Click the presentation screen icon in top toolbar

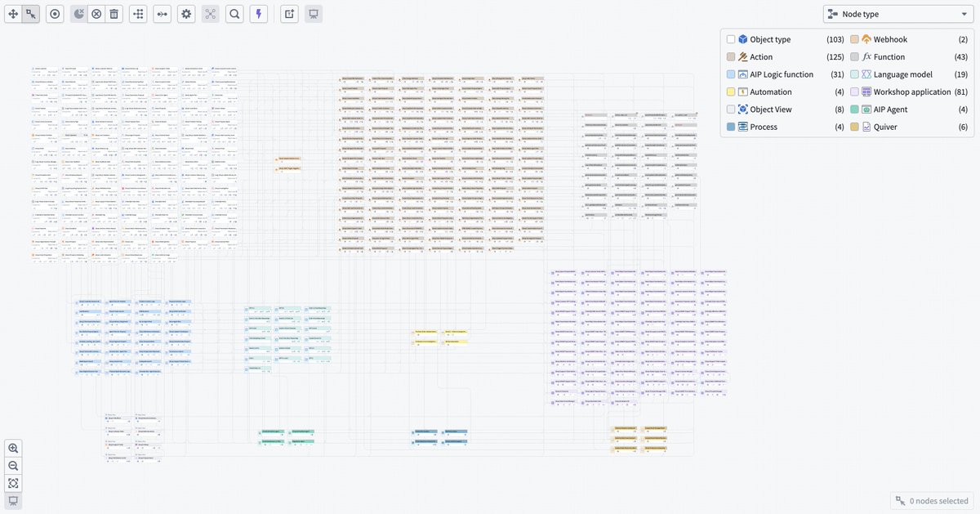pos(313,14)
